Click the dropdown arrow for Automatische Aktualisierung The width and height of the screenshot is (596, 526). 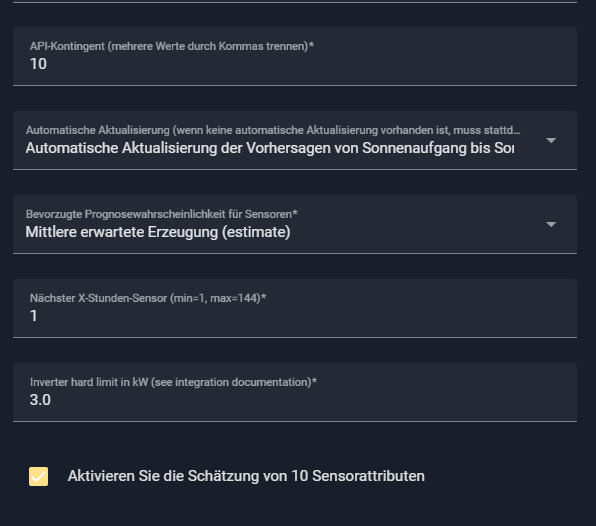[551, 141]
